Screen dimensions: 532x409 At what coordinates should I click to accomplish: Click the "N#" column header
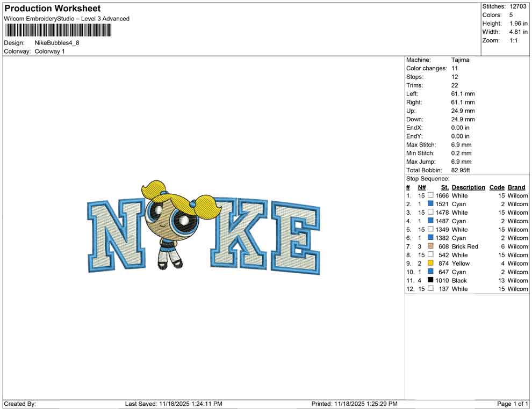[x=422, y=187]
